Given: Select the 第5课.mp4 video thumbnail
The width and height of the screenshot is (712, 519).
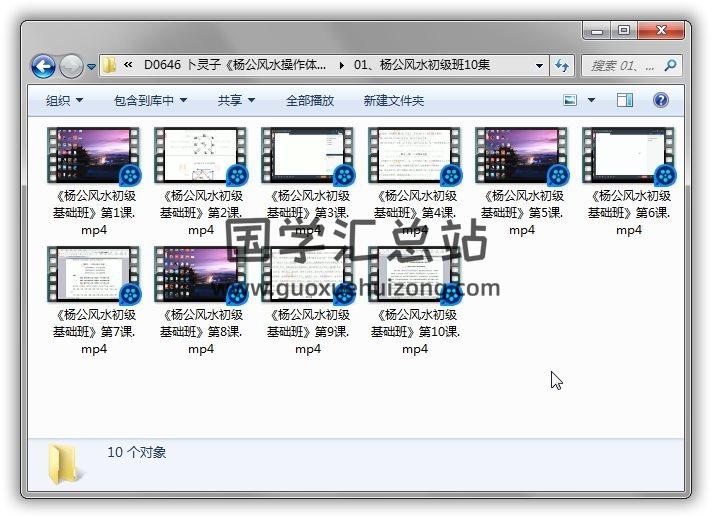Looking at the screenshot, I should (x=522, y=156).
